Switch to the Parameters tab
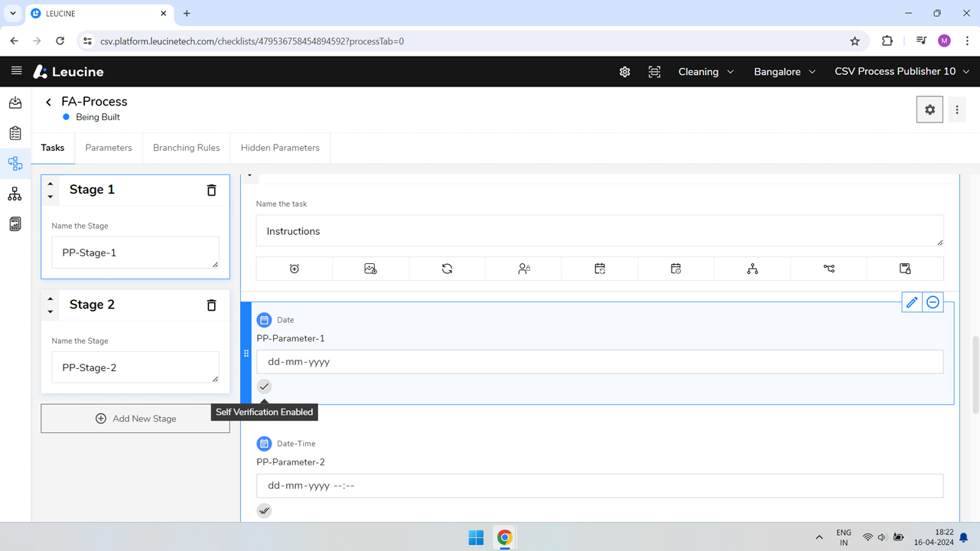The height and width of the screenshot is (551, 980). click(109, 148)
